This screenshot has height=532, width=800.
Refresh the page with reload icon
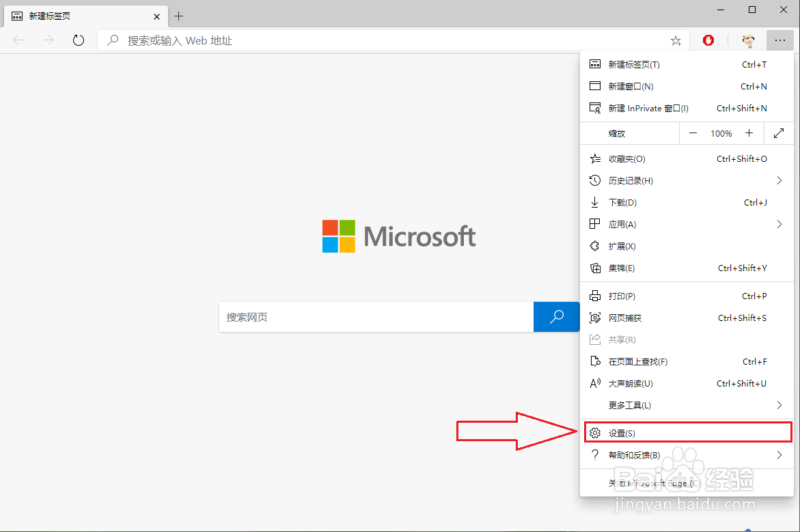[x=78, y=40]
